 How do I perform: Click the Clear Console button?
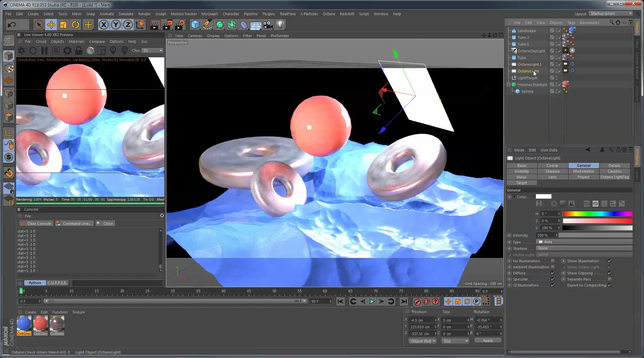click(x=36, y=223)
